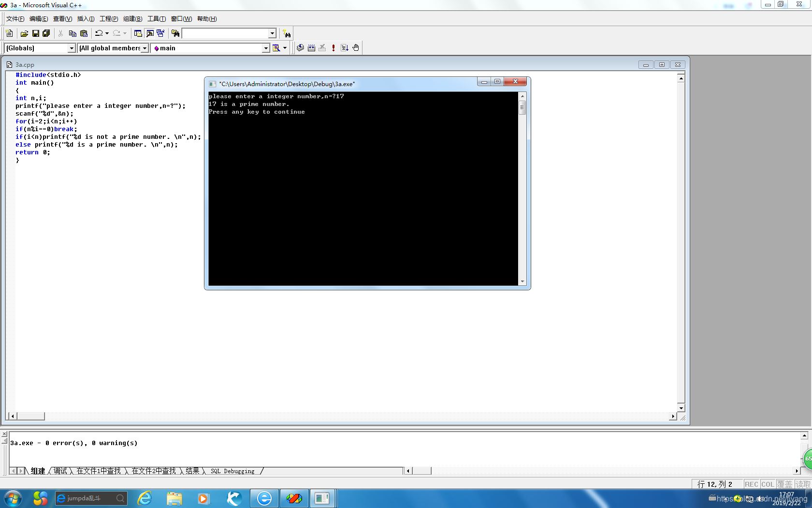Open the Window List icon
Viewport: 812px width, 508px height.
click(x=160, y=33)
